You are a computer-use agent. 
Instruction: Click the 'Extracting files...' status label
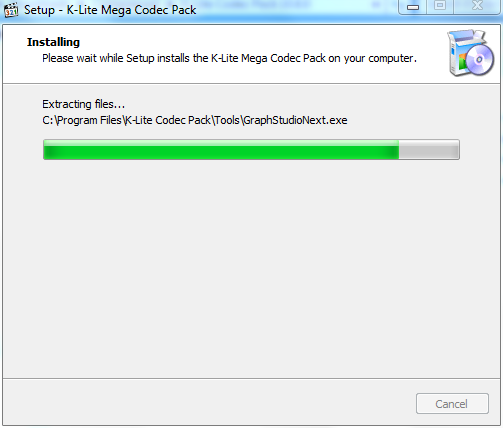83,104
